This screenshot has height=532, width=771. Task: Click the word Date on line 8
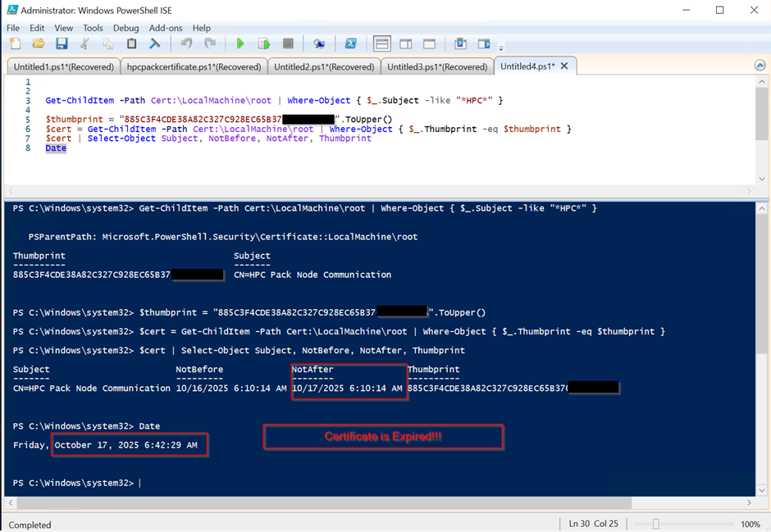point(56,148)
